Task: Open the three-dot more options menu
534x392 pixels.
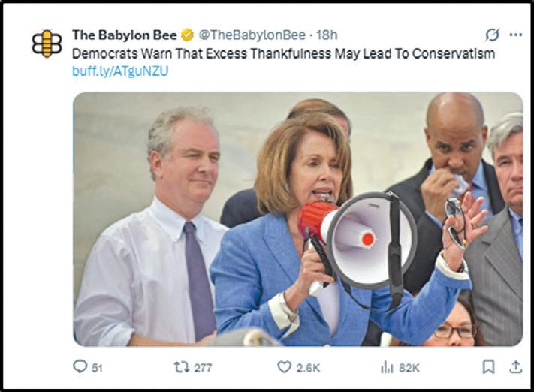Action: 516,35
